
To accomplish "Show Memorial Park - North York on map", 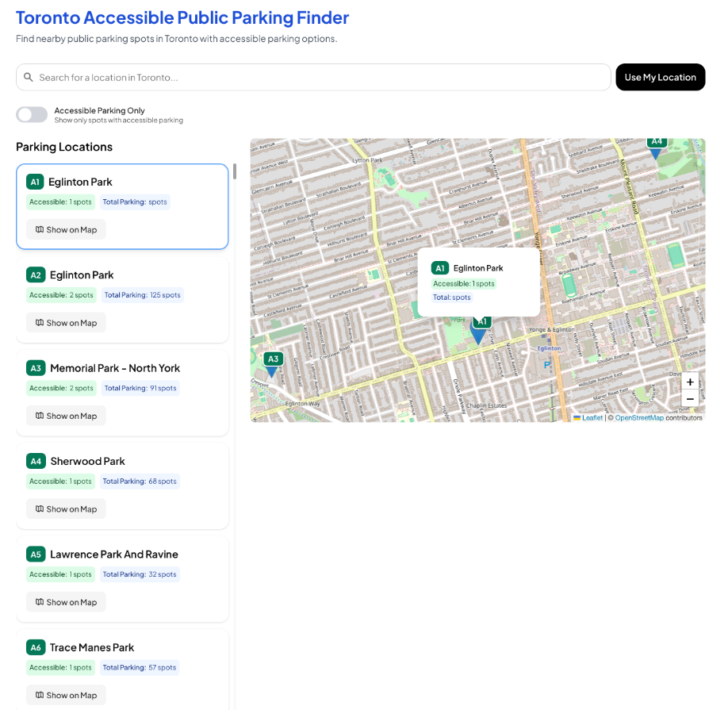I will coord(66,416).
